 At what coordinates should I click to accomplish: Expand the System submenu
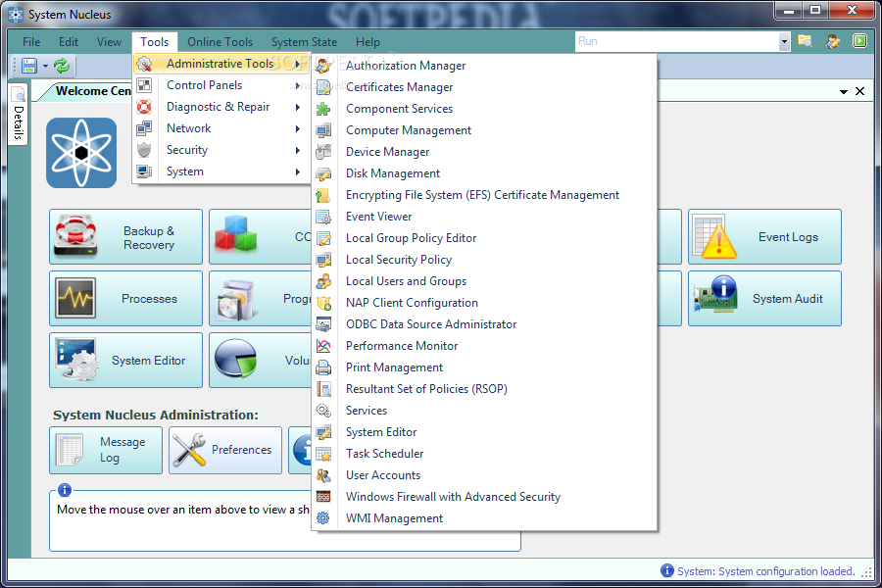click(298, 171)
